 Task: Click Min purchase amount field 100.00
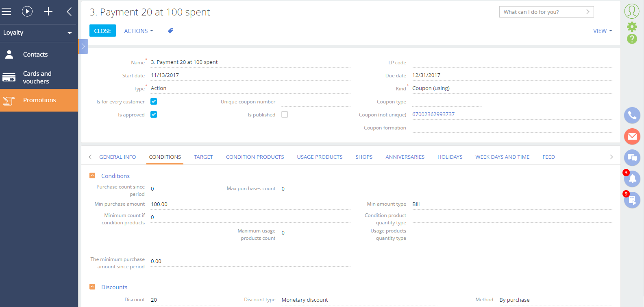250,204
